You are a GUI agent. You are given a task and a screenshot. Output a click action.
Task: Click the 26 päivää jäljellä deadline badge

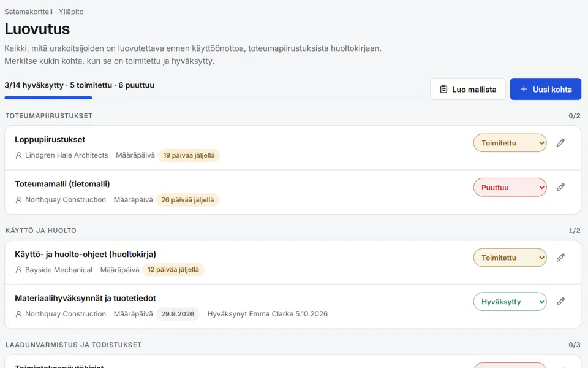(187, 200)
